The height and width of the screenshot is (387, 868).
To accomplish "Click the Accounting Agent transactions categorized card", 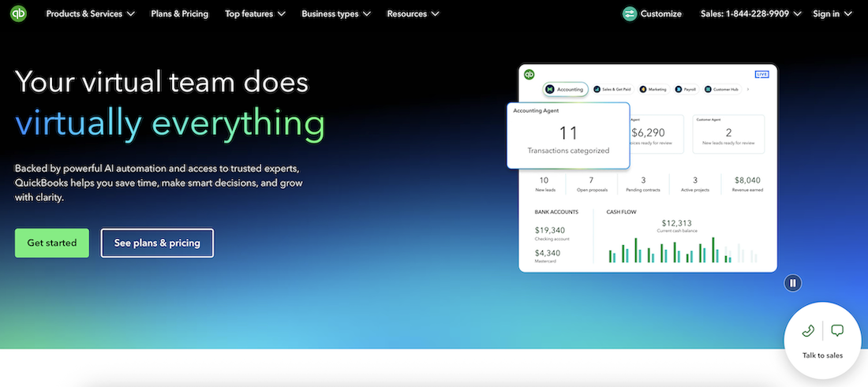I will point(568,136).
